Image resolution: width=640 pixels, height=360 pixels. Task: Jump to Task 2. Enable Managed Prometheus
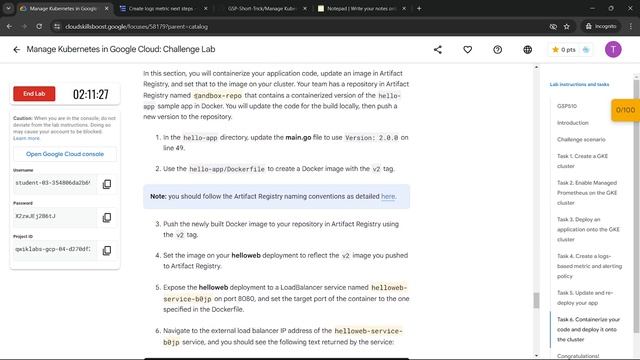click(x=587, y=193)
